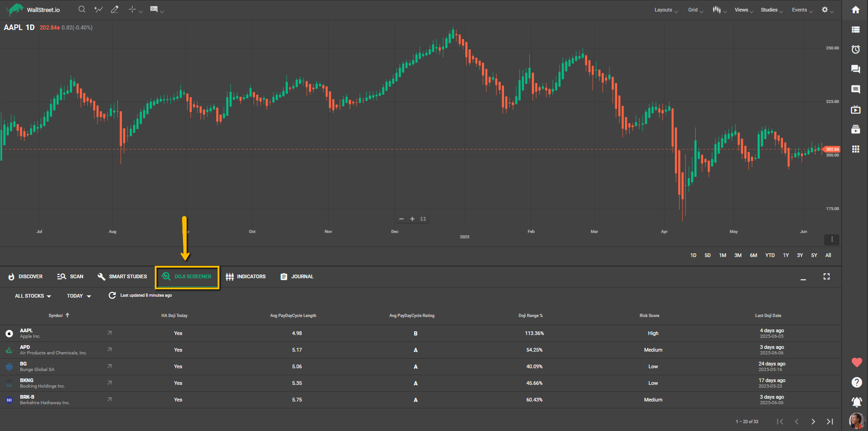Screen dimensions: 868x431
Task: Open APD row chart link arrow
Action: point(109,349)
